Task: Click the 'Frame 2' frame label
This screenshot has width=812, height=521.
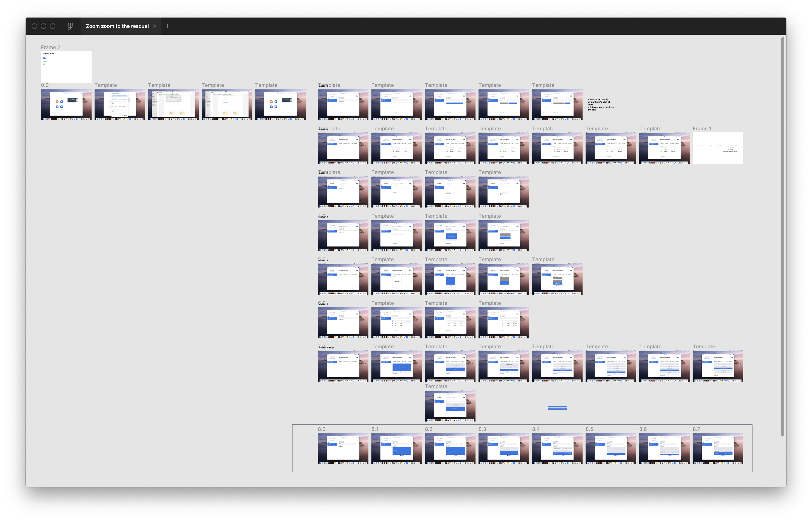Action: 50,47
